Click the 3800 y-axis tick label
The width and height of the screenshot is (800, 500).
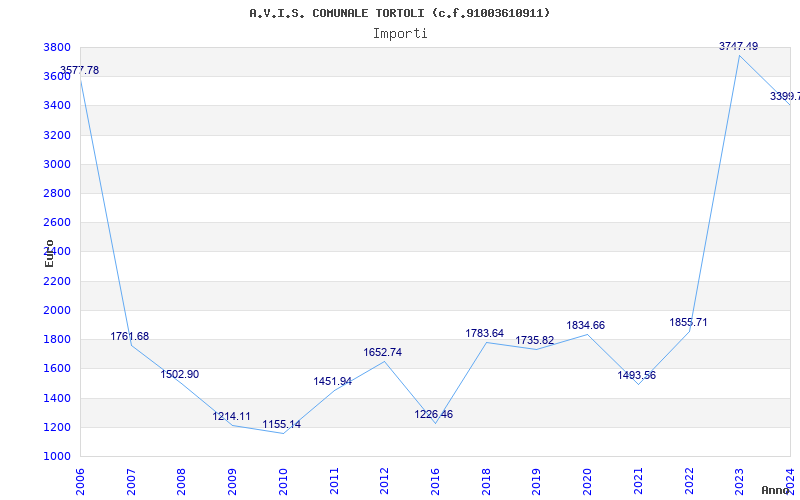(x=57, y=47)
